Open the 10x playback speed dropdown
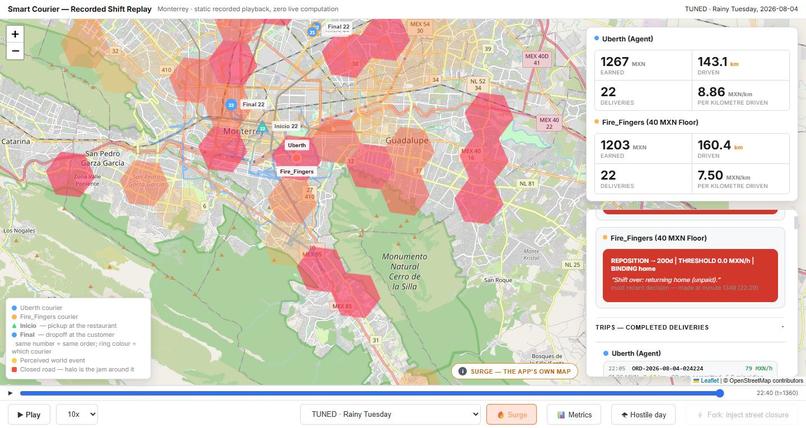This screenshot has width=806, height=428. [x=77, y=415]
